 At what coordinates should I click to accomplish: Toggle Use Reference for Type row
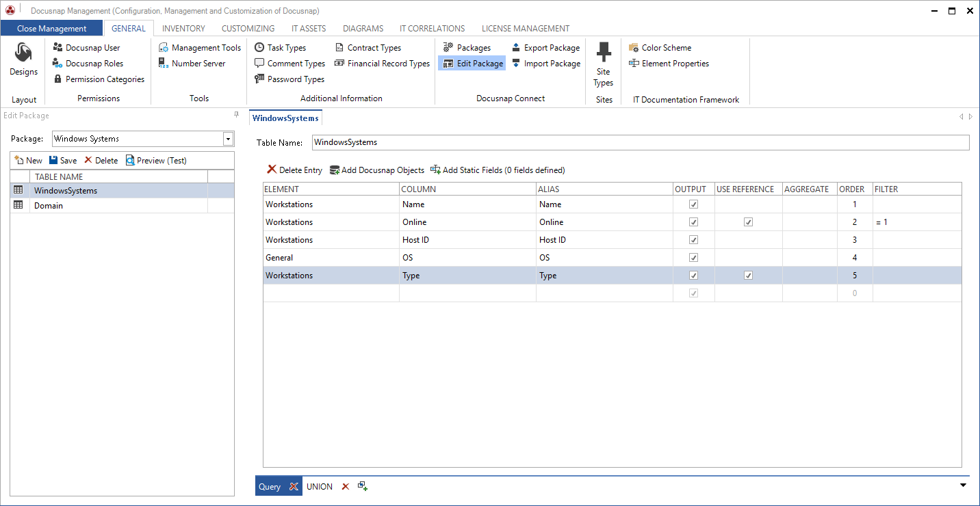[748, 276]
